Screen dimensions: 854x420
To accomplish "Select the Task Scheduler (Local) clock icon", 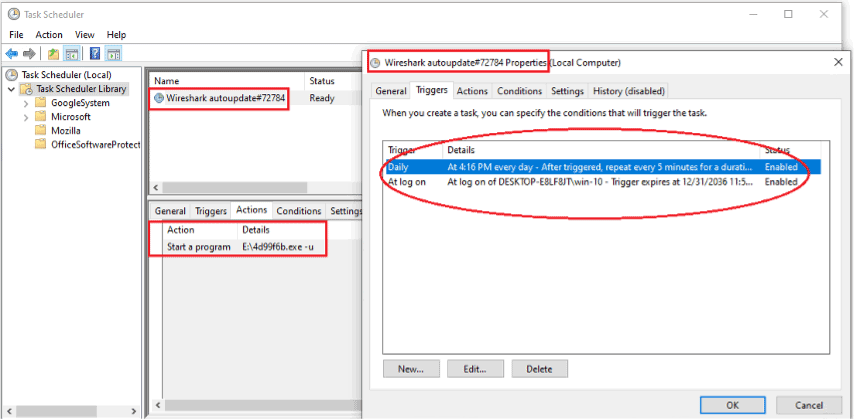I will (x=12, y=75).
